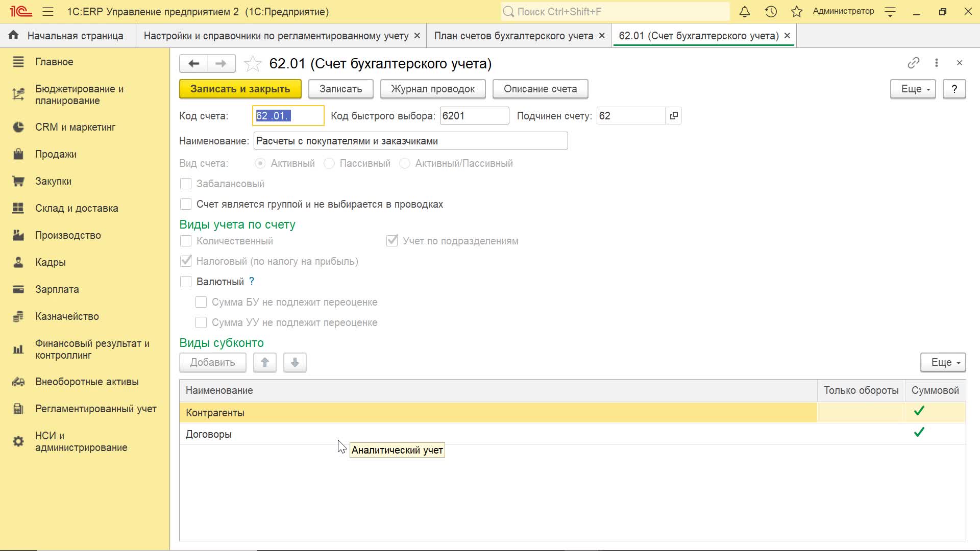
Task: Click the 1C logo icon
Action: point(20,11)
